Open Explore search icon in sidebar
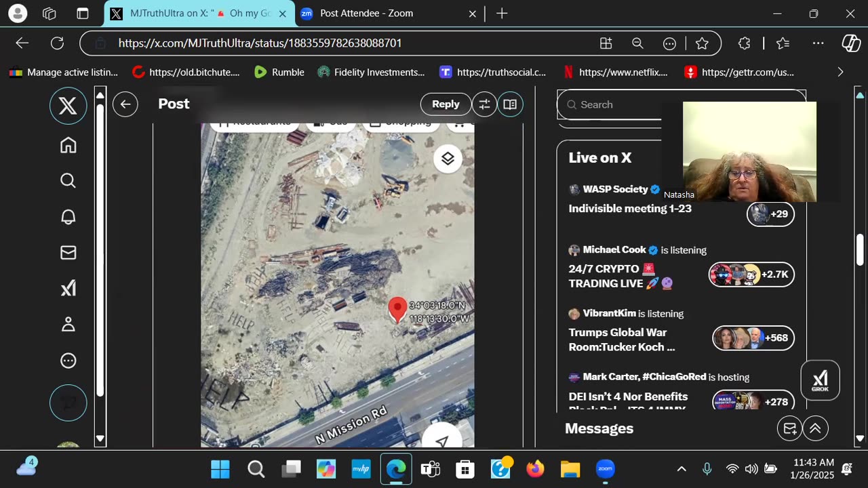 point(68,180)
